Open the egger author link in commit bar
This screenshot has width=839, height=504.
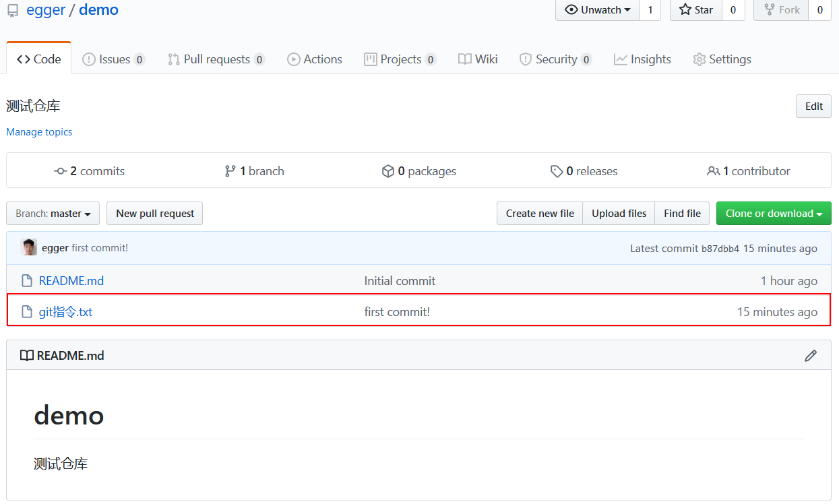point(55,248)
